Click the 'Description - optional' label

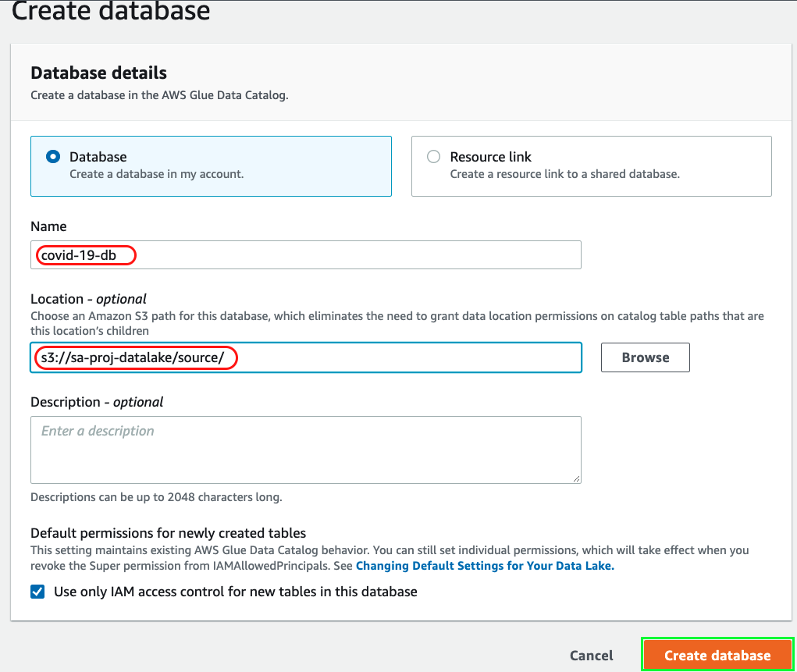(x=97, y=402)
